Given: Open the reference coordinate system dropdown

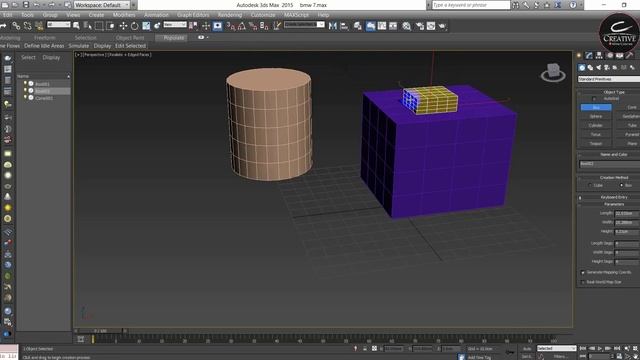Looking at the screenshot, I should 175,25.
